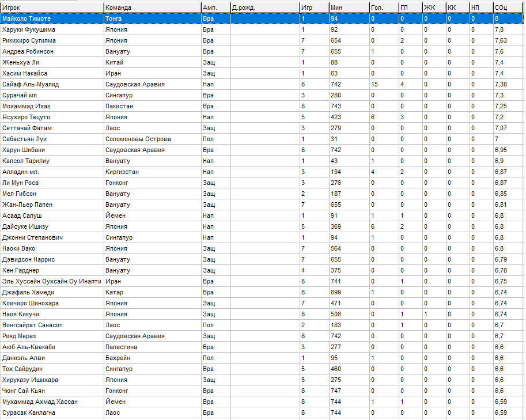The width and height of the screenshot is (526, 420).
Task: Click the ГП column header
Action: (x=410, y=7)
